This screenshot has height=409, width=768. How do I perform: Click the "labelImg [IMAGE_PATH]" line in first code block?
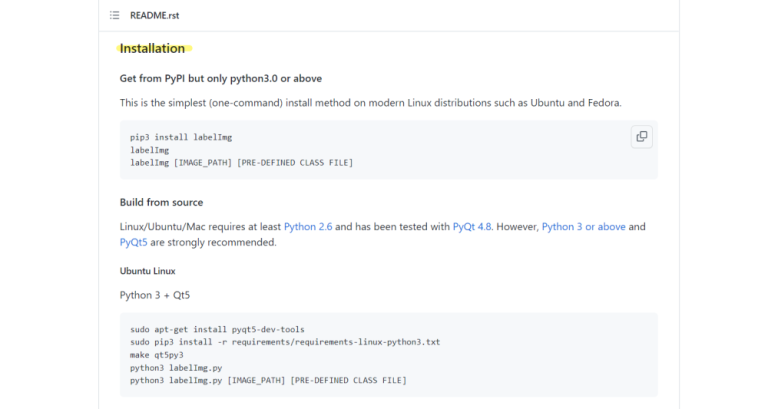[x=241, y=162]
